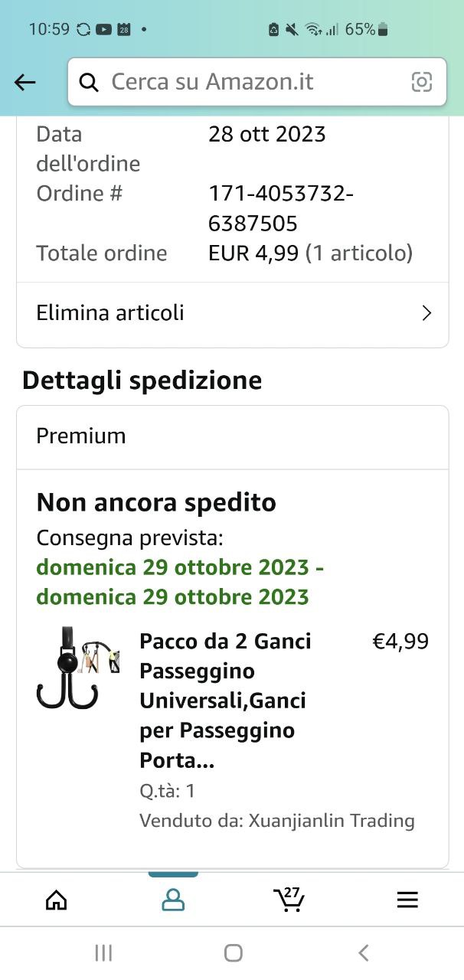Focus the Cerca su Amazon.it search field
The width and height of the screenshot is (464, 980).
[253, 82]
